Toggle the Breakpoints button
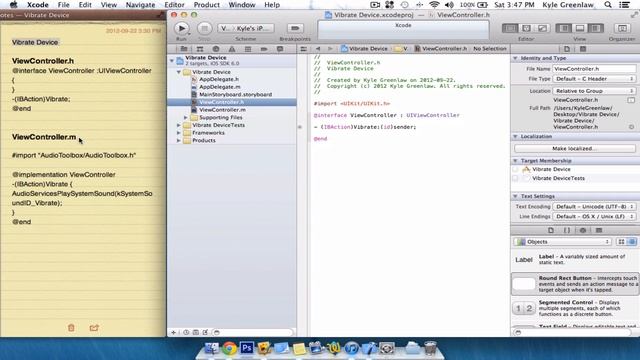The height and width of the screenshot is (360, 640). (x=295, y=28)
